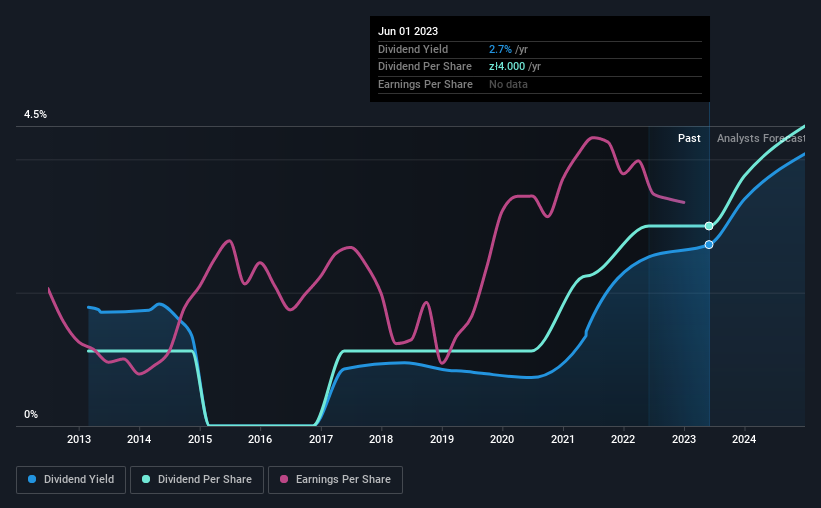Click the 4.5% y-axis label
The image size is (821, 508).
[x=35, y=115]
